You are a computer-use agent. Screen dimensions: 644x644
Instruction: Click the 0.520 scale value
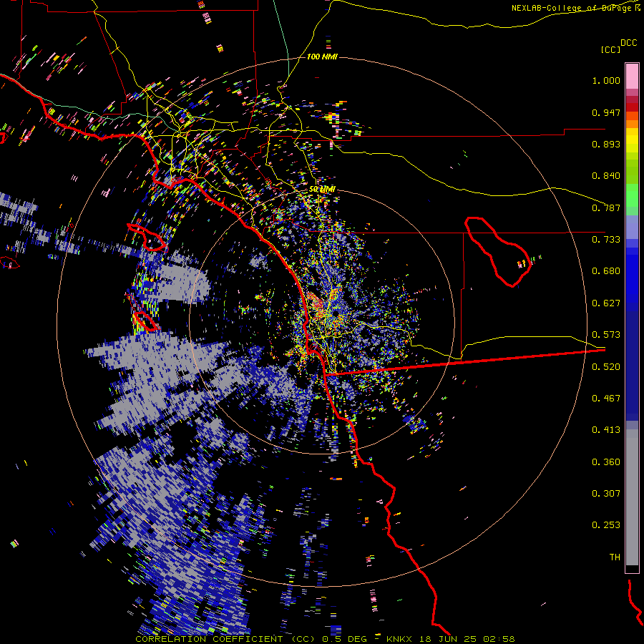tap(606, 367)
